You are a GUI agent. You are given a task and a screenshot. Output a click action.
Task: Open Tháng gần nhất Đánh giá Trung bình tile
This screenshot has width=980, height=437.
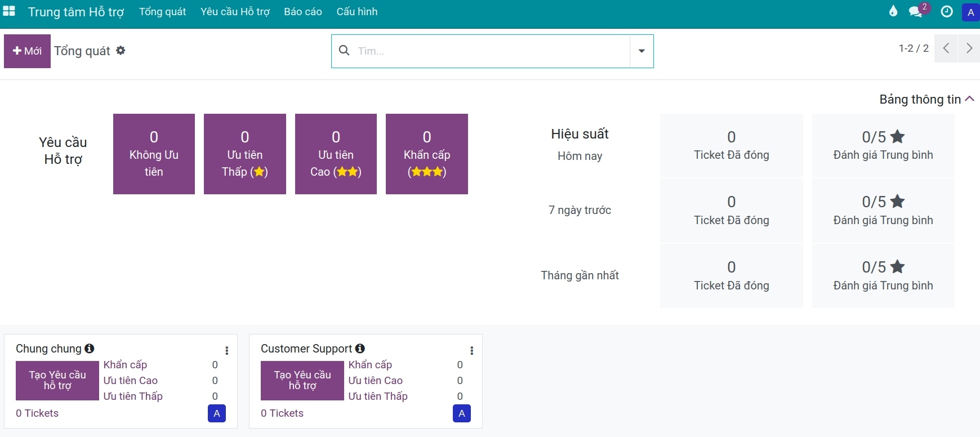[883, 276]
